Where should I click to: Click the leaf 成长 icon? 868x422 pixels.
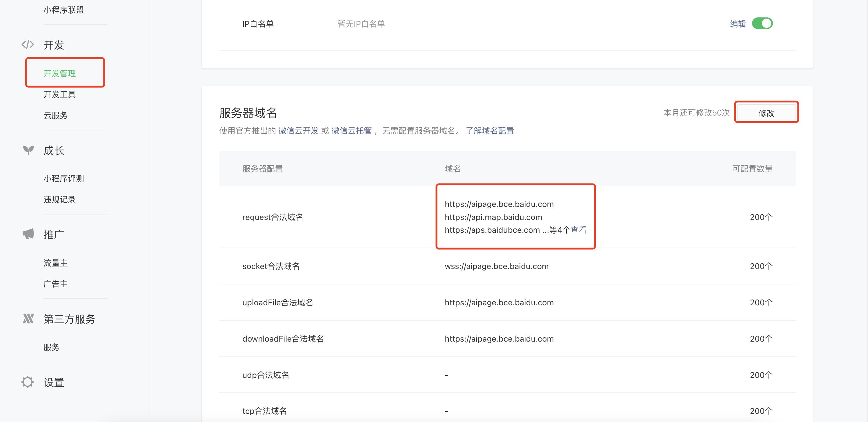(x=28, y=150)
